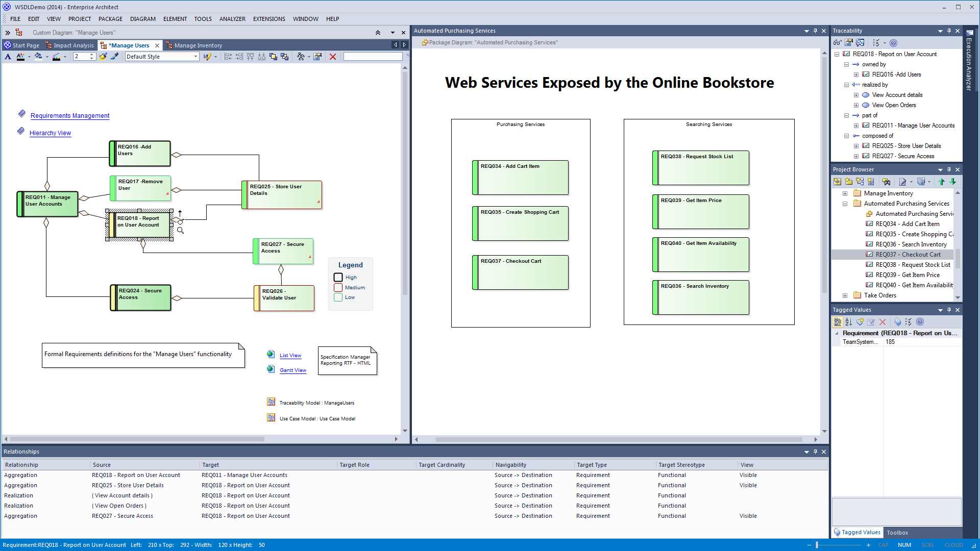Click the green move-down arrow in Project Browser
Screen dimensions: 980x551
point(952,182)
